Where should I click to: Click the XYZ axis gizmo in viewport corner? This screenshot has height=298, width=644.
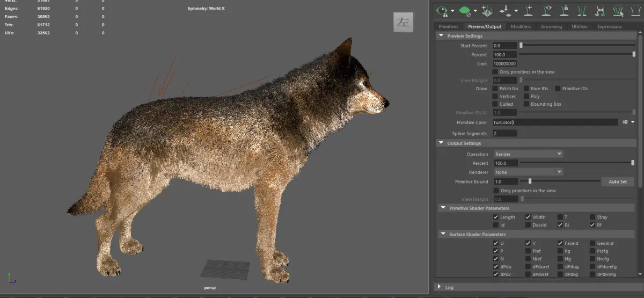point(12,279)
